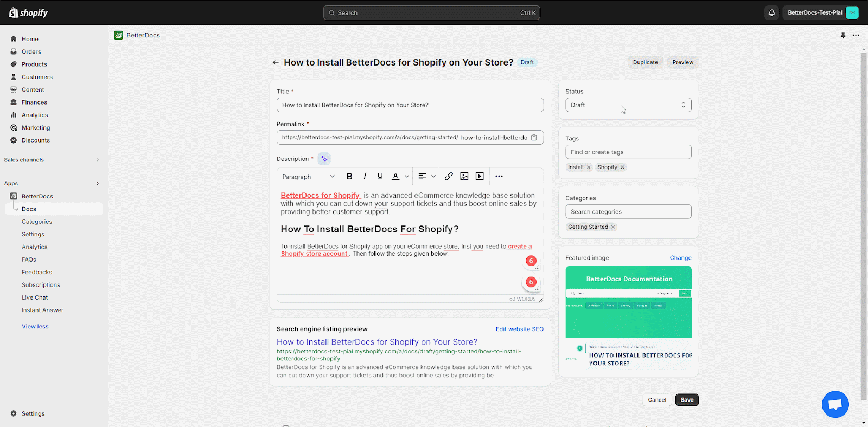Click the pin app icon
Viewport: 868px width, 427px height.
[x=843, y=35]
